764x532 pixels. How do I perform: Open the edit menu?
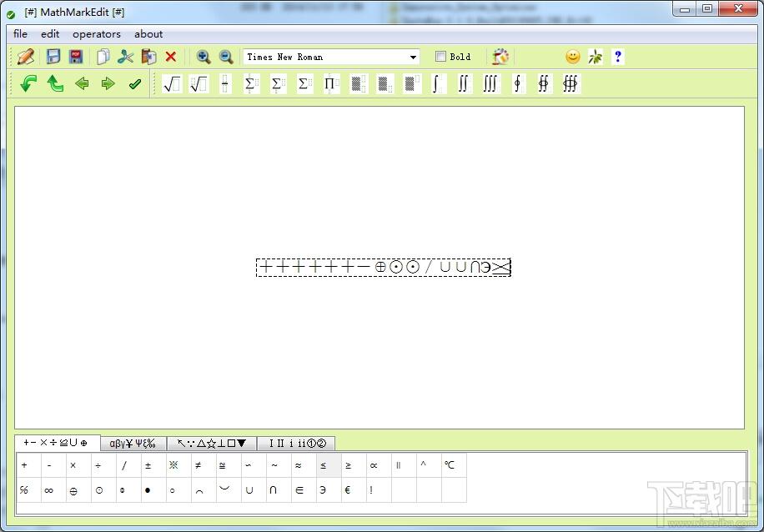tap(50, 34)
